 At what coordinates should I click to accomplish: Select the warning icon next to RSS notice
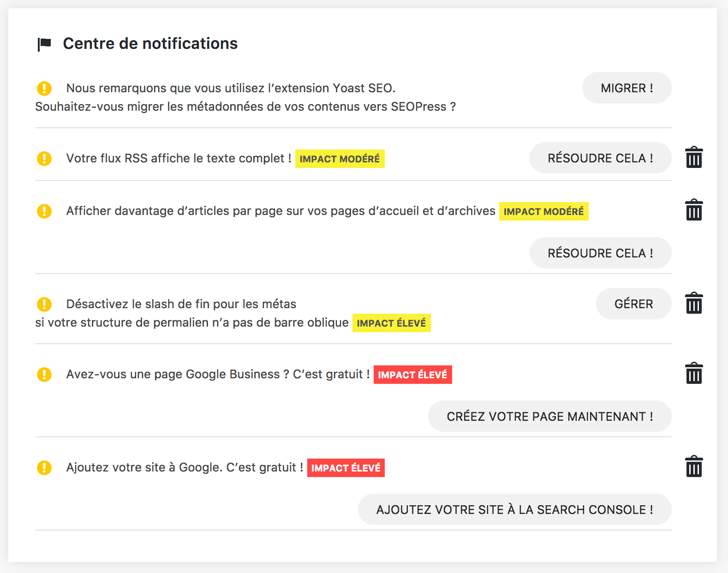click(44, 158)
